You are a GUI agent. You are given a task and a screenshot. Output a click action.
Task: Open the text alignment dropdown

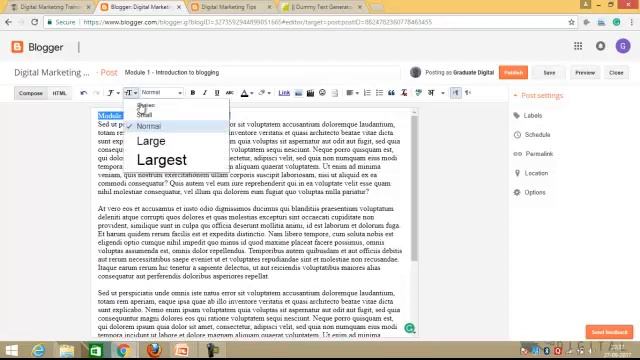point(352,93)
